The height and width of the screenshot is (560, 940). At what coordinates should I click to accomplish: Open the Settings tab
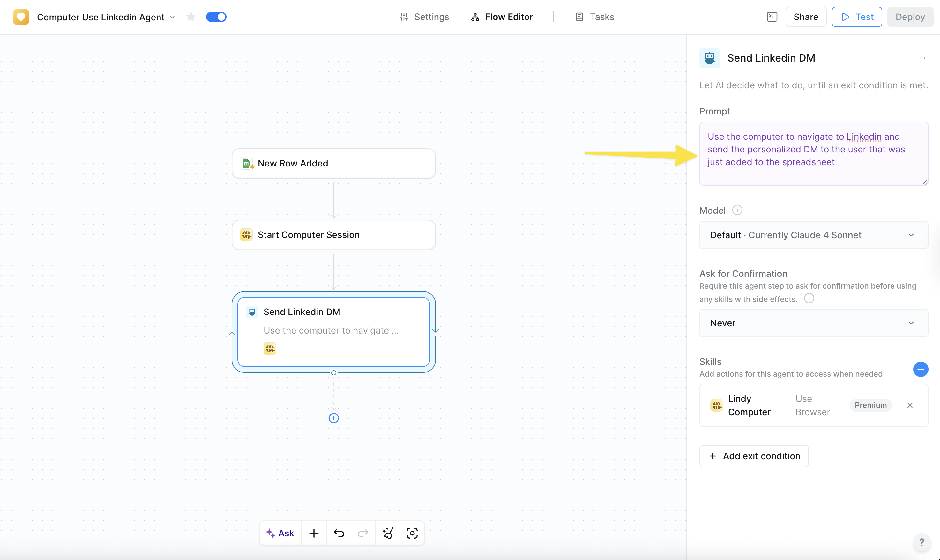click(424, 17)
